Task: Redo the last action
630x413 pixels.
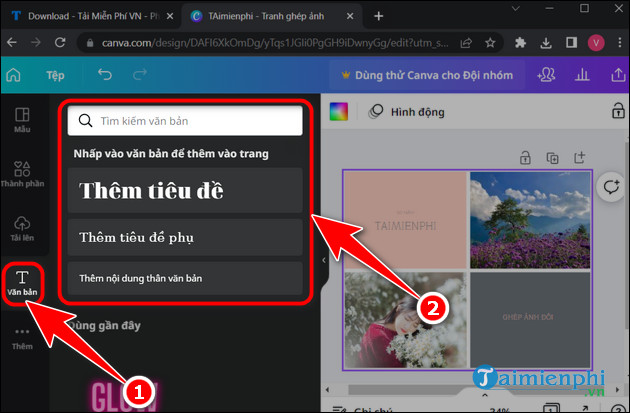Action: [140, 75]
